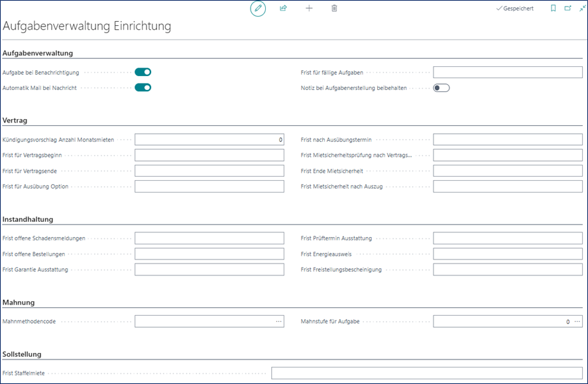Viewport: 588px width, 384px height.
Task: Disable Automatik Mail bei Nachricht switch
Action: pyautogui.click(x=143, y=87)
